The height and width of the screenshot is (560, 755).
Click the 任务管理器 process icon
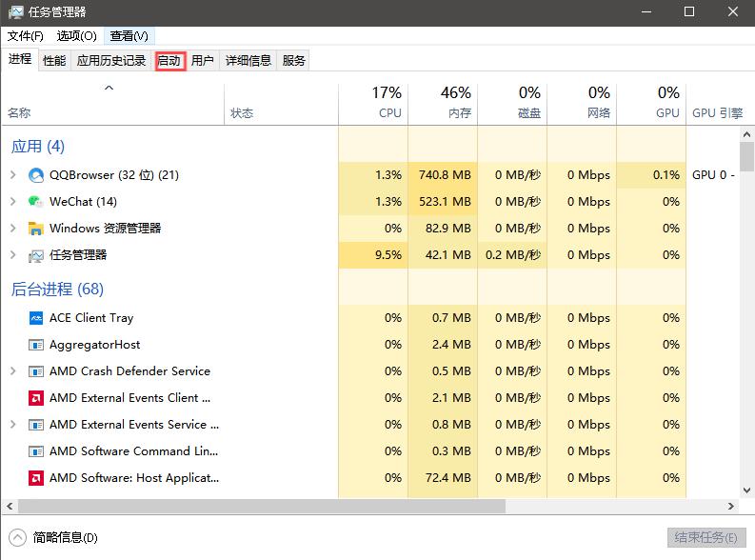pyautogui.click(x=36, y=255)
